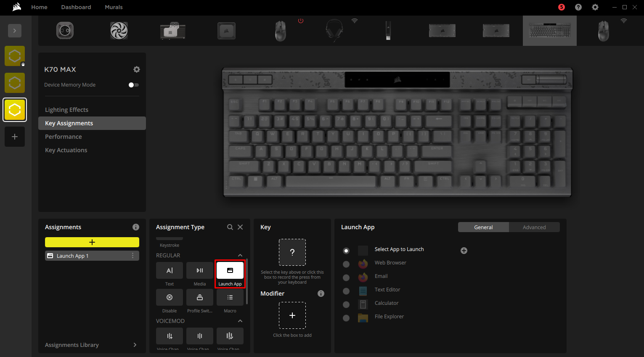Open the Murals menu
The image size is (644, 357).
click(x=114, y=7)
